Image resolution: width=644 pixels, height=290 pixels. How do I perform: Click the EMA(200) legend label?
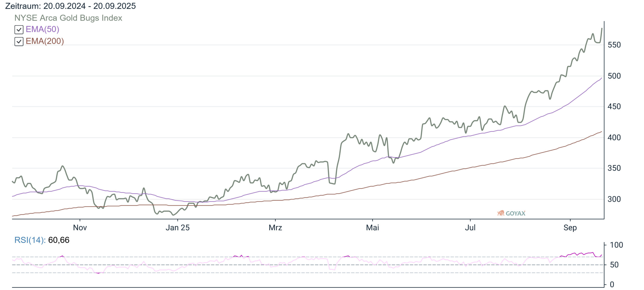point(45,41)
